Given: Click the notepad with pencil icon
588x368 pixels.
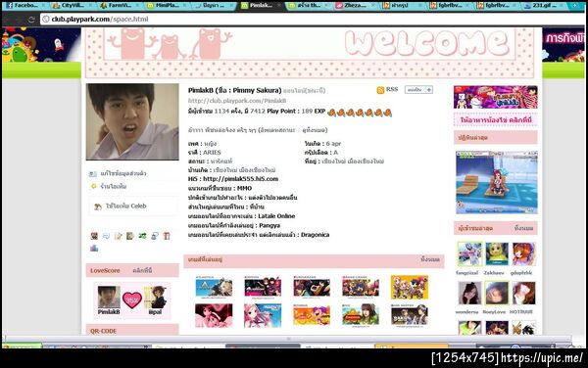Looking at the screenshot, I should [x=119, y=236].
